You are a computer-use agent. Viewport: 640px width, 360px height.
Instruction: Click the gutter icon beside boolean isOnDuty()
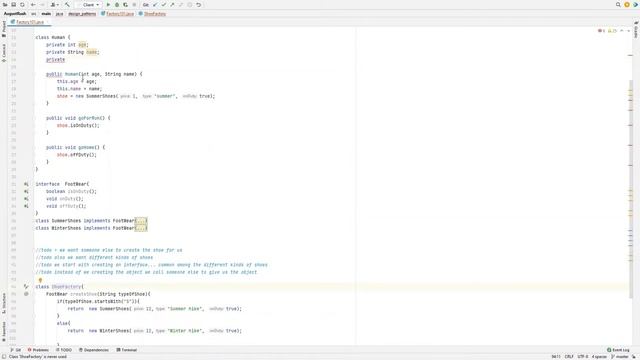(26, 191)
